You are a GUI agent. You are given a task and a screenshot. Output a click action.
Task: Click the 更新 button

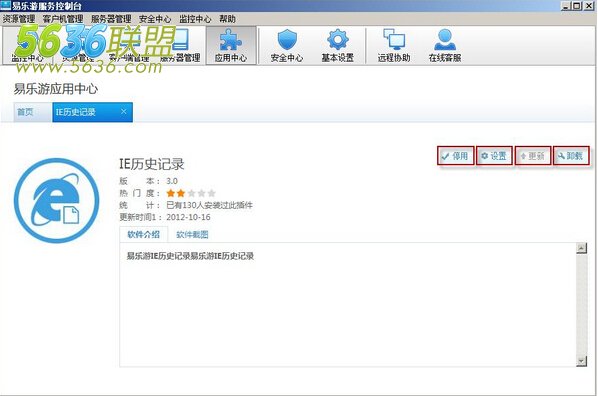click(x=533, y=156)
